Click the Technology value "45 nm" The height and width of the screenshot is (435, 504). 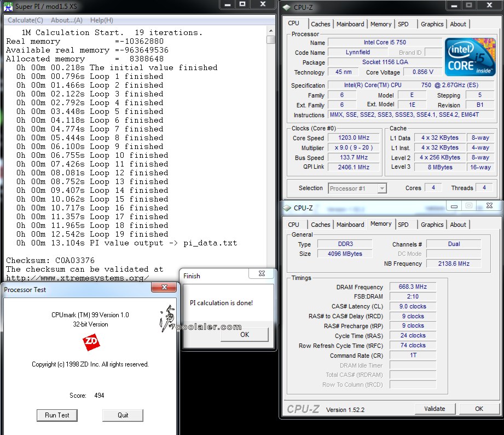tap(343, 72)
